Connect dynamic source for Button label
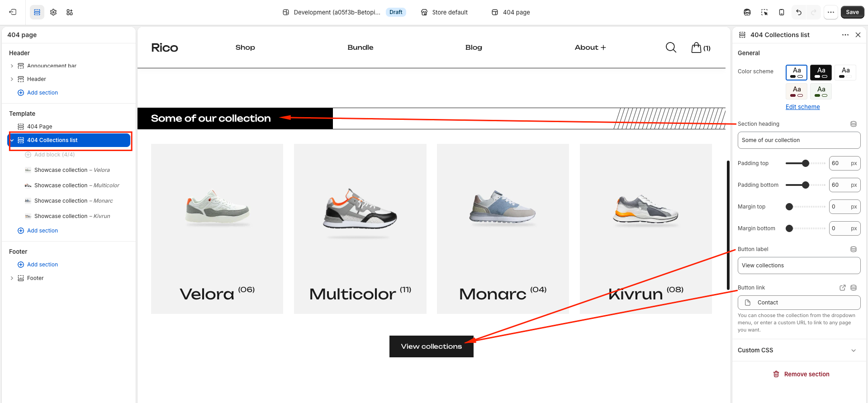Image resolution: width=868 pixels, height=403 pixels. point(854,249)
